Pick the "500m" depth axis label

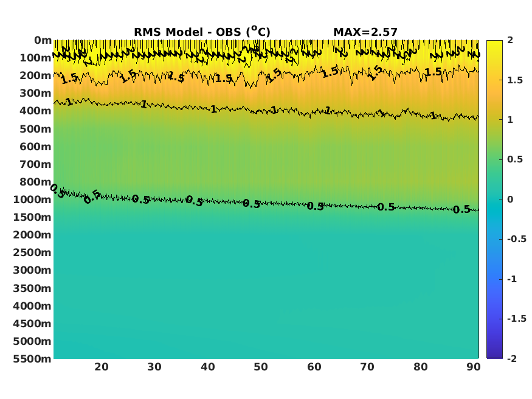(35, 129)
